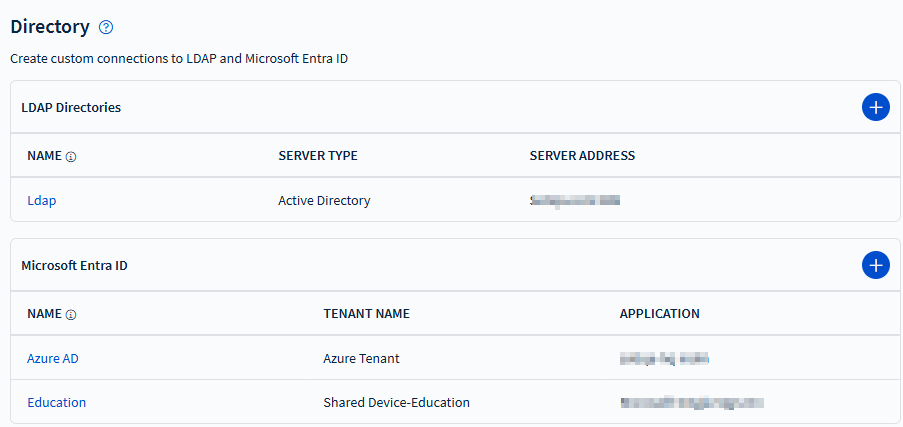Select the Shared Device-Education tenant cell
903x427 pixels.
(396, 403)
